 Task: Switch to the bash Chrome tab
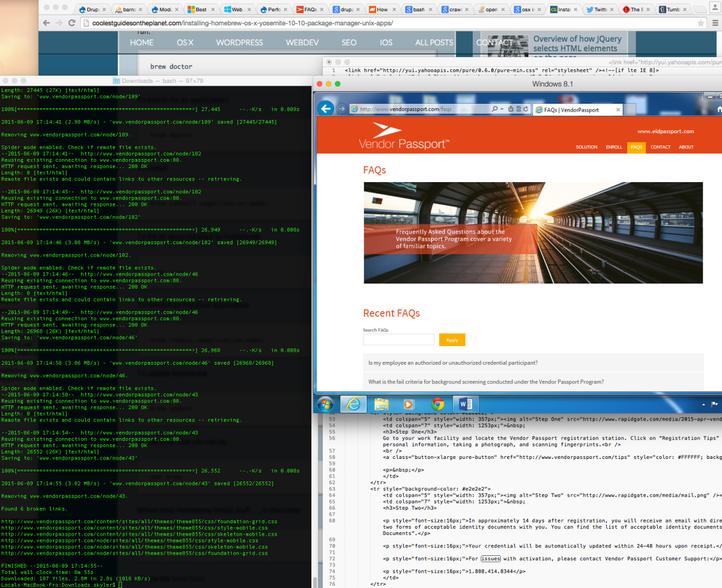click(418, 9)
